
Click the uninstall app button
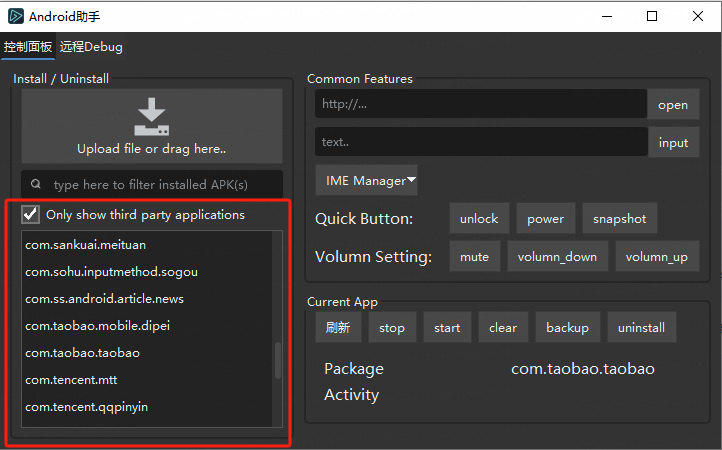(642, 327)
